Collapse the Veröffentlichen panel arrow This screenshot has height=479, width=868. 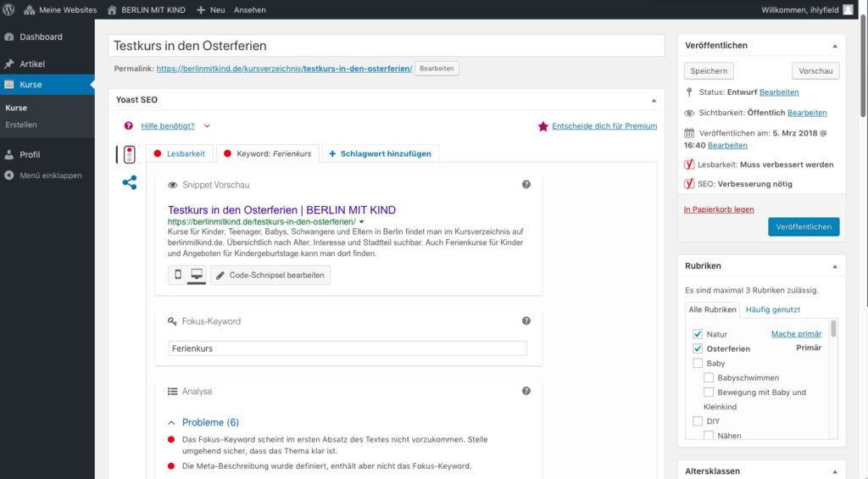click(835, 46)
